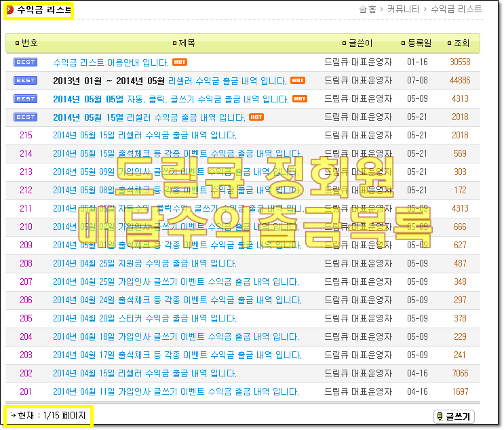Click date 07-08 in the second row
This screenshot has width=504, height=430.
pos(417,80)
